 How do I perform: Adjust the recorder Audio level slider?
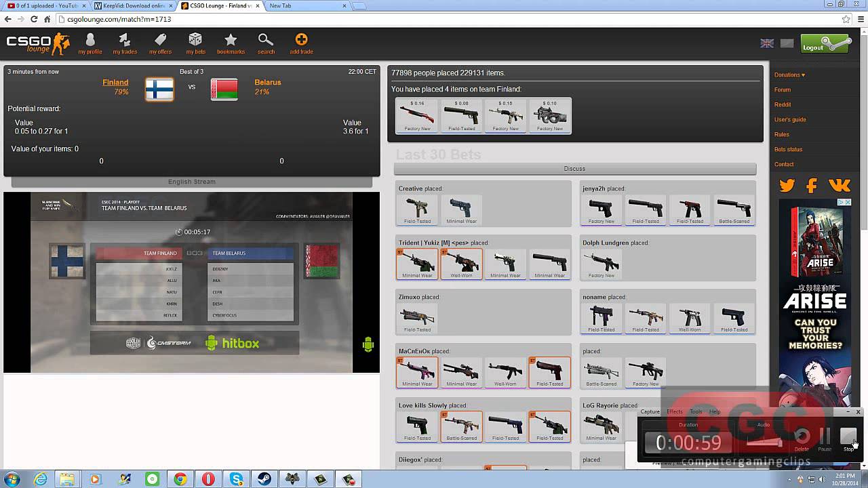click(764, 442)
